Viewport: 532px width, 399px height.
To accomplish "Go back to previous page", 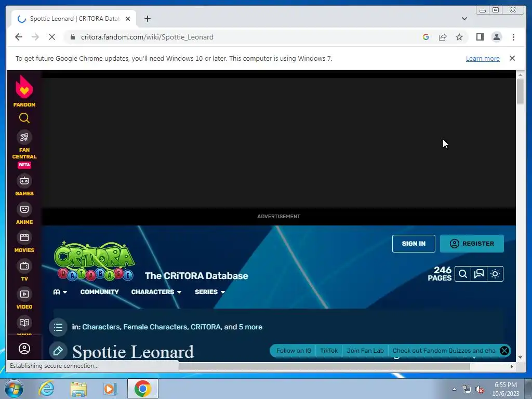I will tap(19, 37).
